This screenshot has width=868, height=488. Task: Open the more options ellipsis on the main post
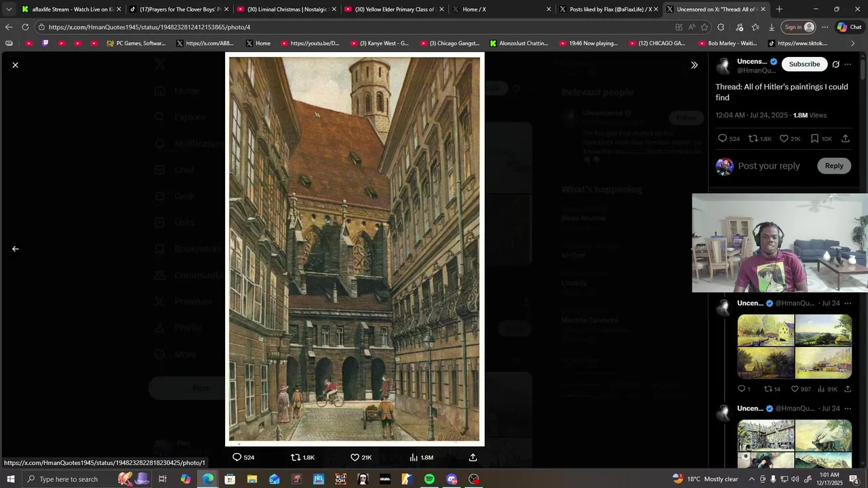point(848,64)
